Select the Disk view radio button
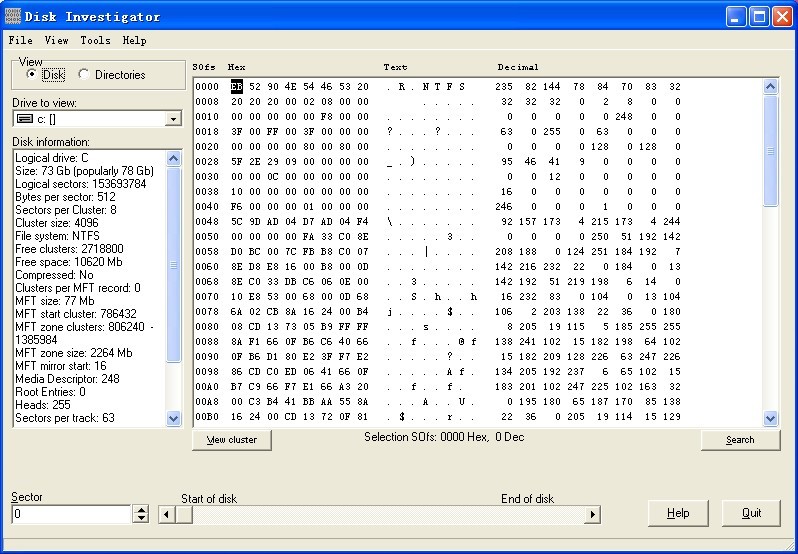This screenshot has height=554, width=798. pyautogui.click(x=33, y=75)
